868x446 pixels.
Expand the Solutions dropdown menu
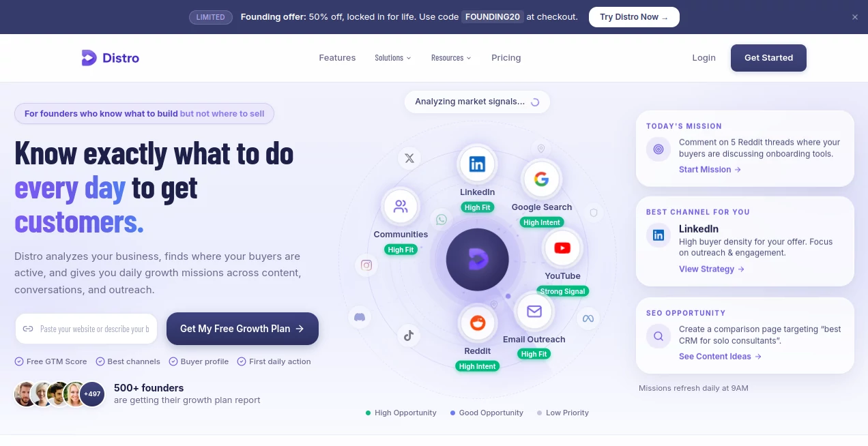pyautogui.click(x=393, y=58)
